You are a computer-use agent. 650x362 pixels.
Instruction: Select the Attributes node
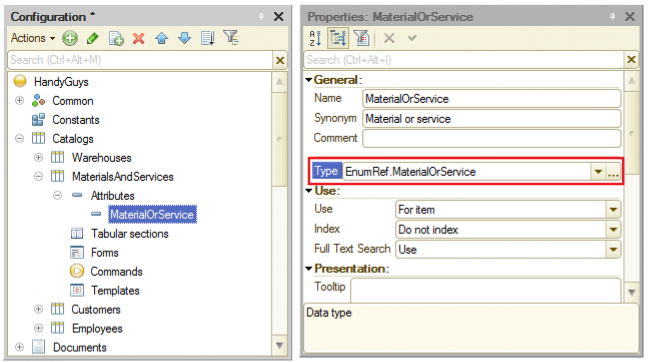click(x=113, y=196)
